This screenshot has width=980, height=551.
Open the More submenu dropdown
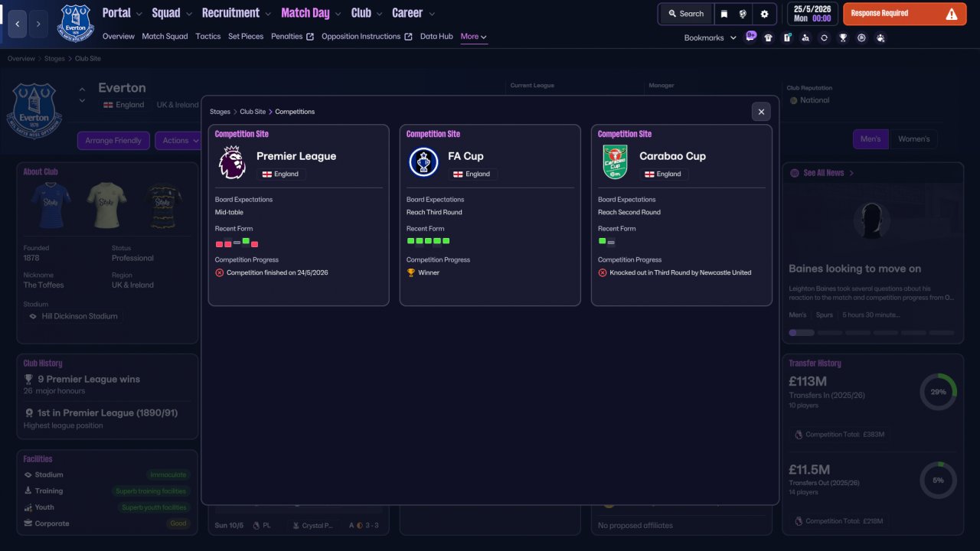(474, 37)
